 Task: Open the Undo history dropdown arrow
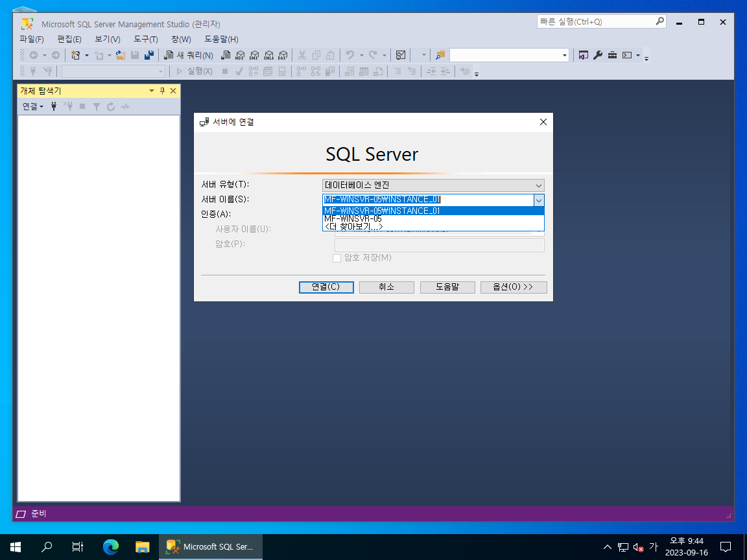[x=362, y=55]
